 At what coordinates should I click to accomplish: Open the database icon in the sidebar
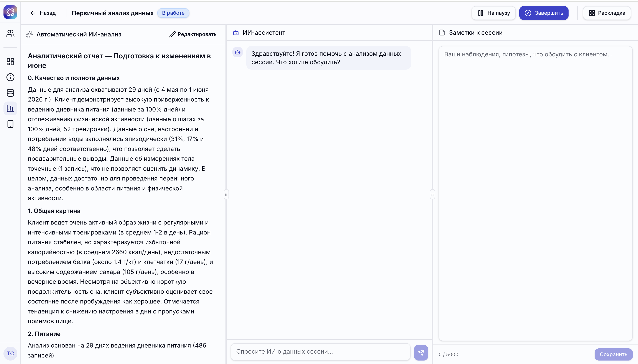(10, 93)
